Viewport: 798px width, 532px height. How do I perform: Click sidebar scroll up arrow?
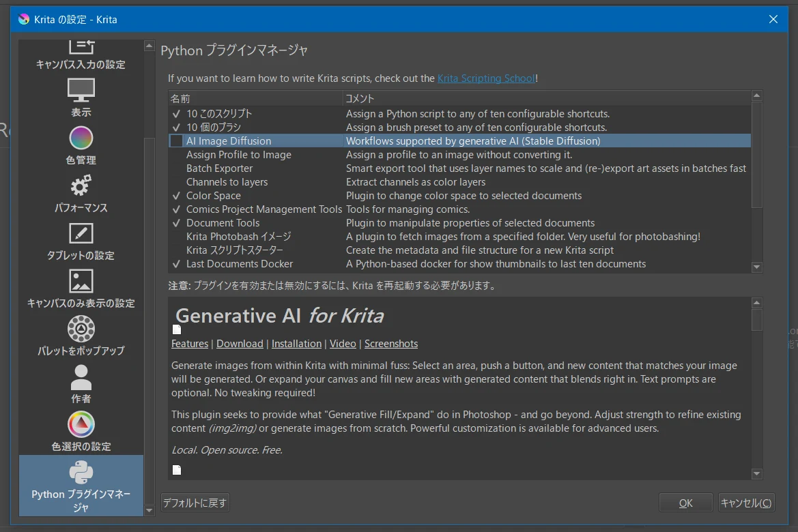click(x=149, y=46)
